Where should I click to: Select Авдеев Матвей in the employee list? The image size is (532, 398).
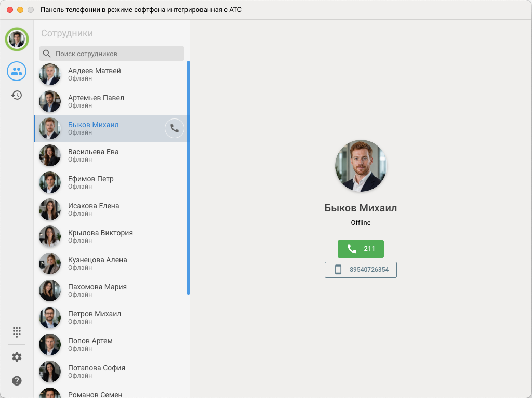click(x=111, y=74)
